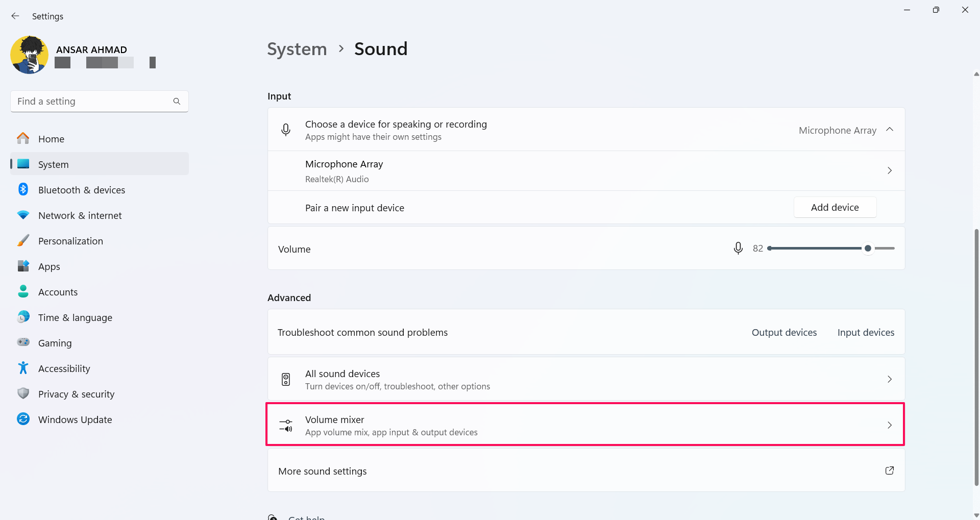The height and width of the screenshot is (520, 980).
Task: Collapse the input device chooser chevron
Action: [890, 130]
